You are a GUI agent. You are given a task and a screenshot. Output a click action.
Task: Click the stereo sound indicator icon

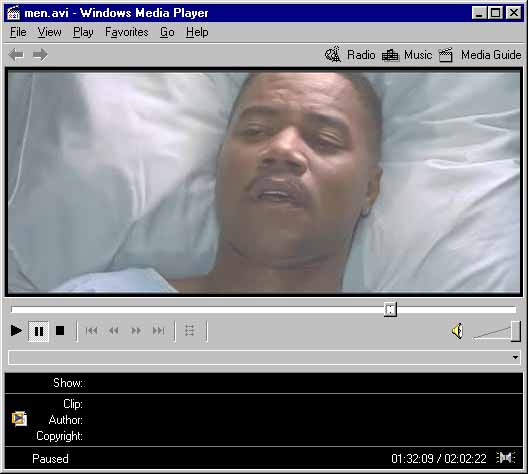[506, 458]
